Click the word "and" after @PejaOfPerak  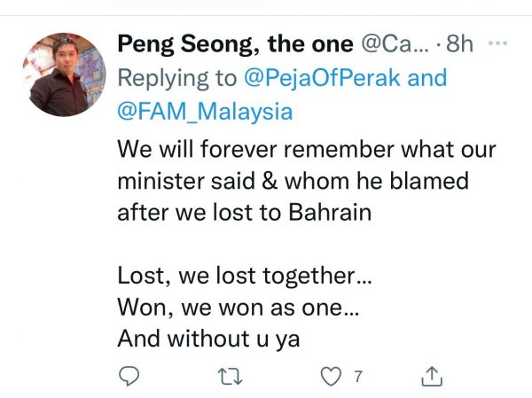coord(428,77)
